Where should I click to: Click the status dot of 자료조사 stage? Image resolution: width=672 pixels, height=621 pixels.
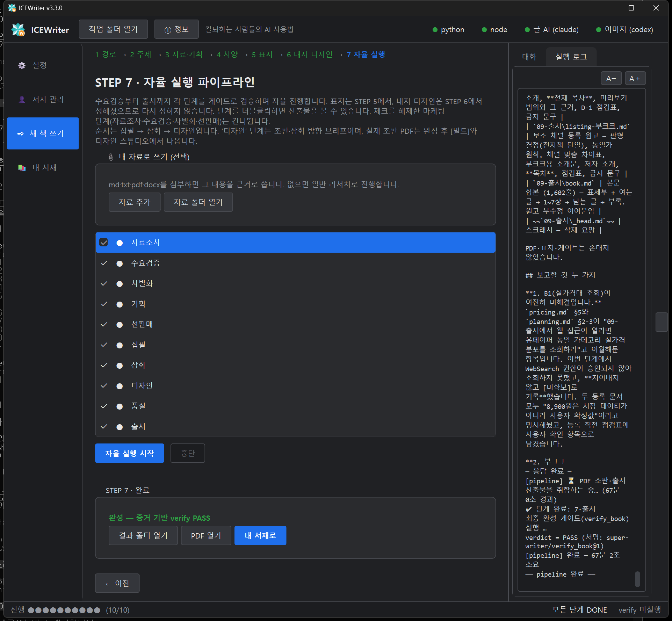120,243
